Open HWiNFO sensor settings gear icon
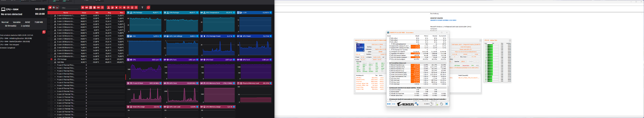Image resolution: width=644 pixels, height=118 pixels. [x=442, y=104]
